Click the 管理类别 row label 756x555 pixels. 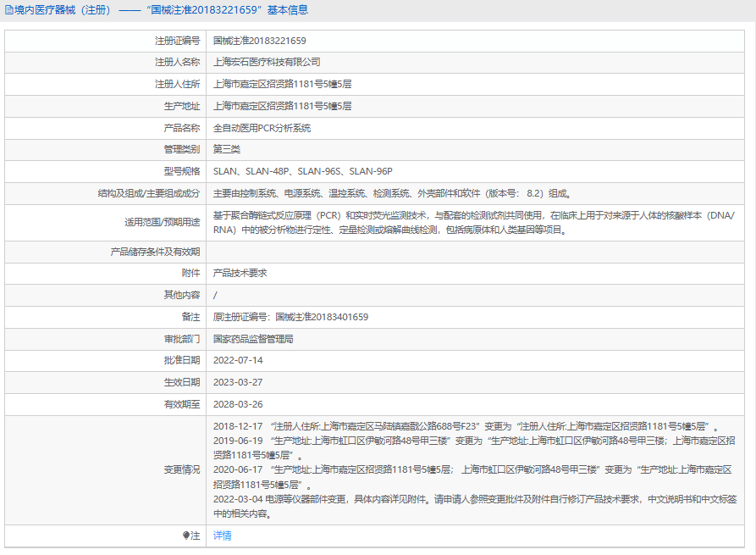click(x=182, y=149)
